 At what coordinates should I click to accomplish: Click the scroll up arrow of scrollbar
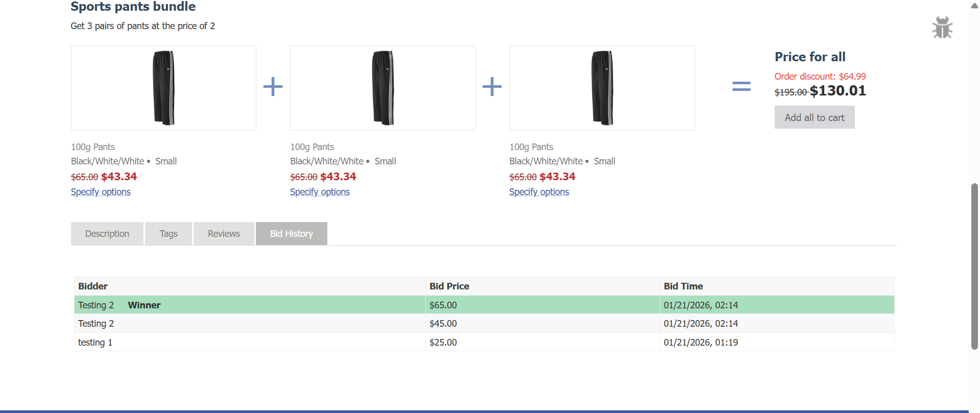[x=974, y=6]
